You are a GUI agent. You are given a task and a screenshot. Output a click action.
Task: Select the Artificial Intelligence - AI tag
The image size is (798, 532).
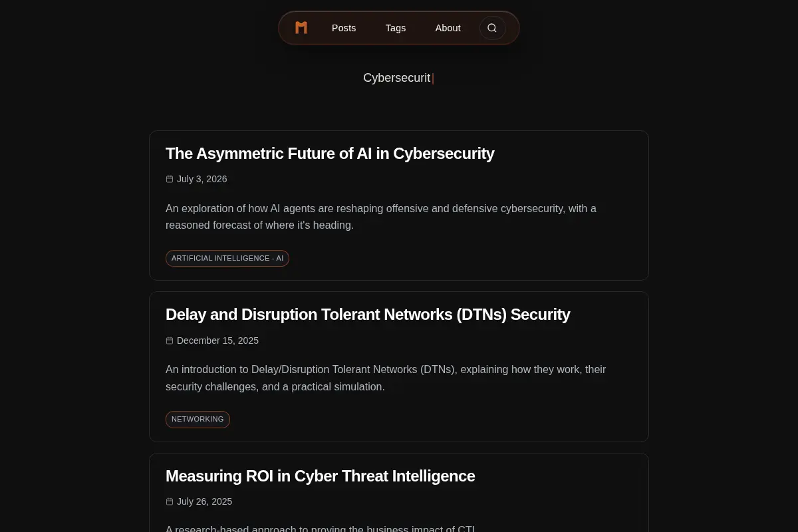click(227, 258)
